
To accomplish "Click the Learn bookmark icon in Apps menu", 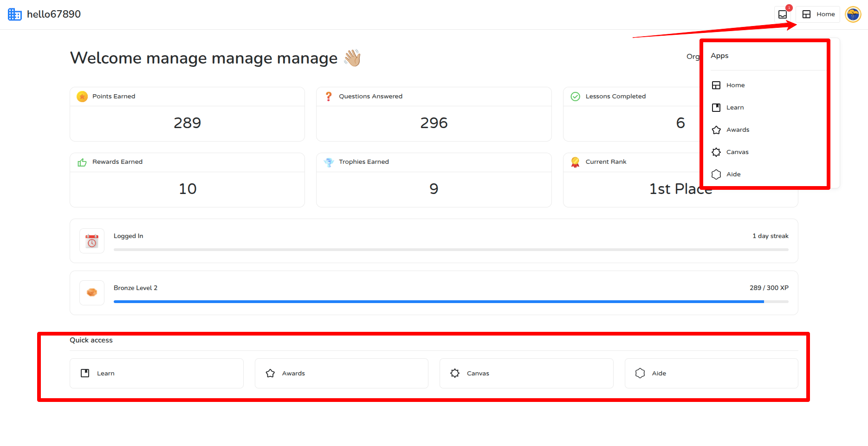I will [x=716, y=108].
